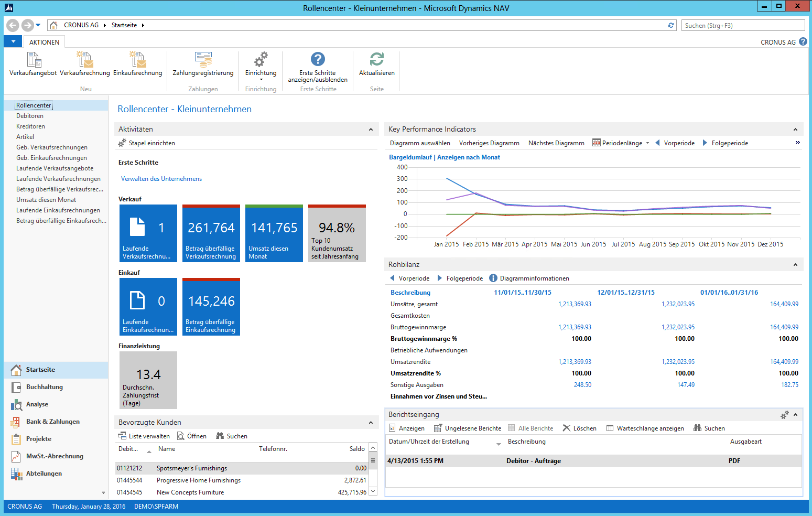This screenshot has width=812, height=516.
Task: Open Umsatz diesen Monat tile
Action: point(274,233)
